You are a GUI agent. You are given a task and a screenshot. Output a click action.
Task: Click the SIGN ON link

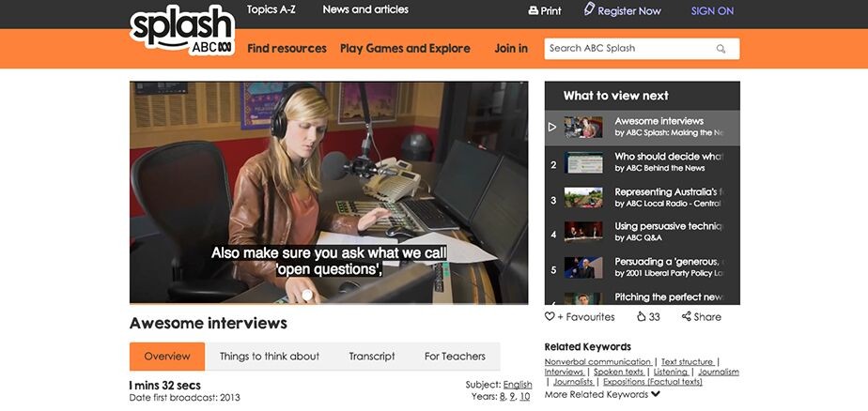[x=712, y=11]
